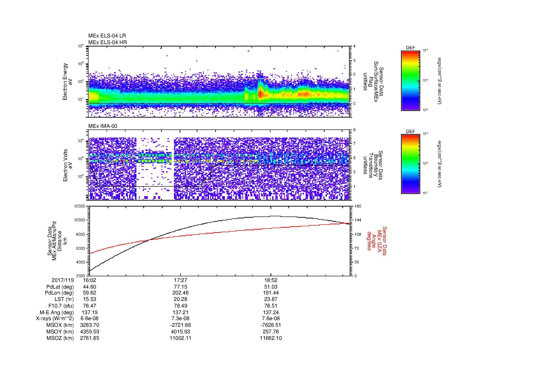Click the PdLat value 77.15
The width and height of the screenshot is (555, 392).
[180, 287]
